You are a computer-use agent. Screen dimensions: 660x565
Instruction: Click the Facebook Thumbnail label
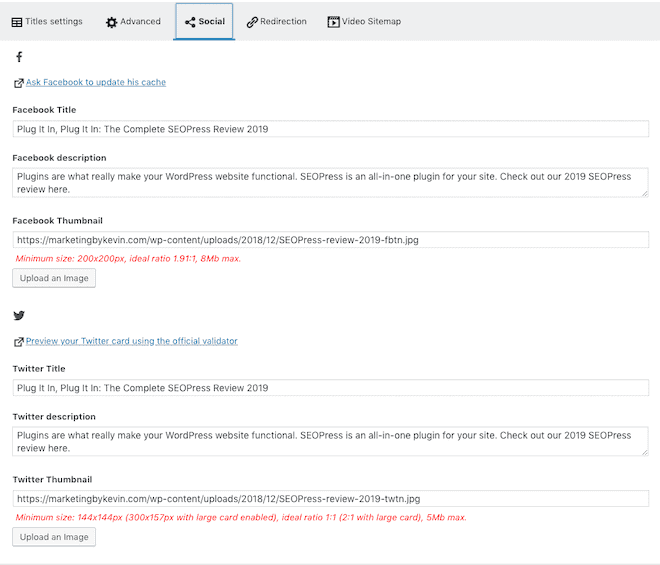tap(58, 221)
